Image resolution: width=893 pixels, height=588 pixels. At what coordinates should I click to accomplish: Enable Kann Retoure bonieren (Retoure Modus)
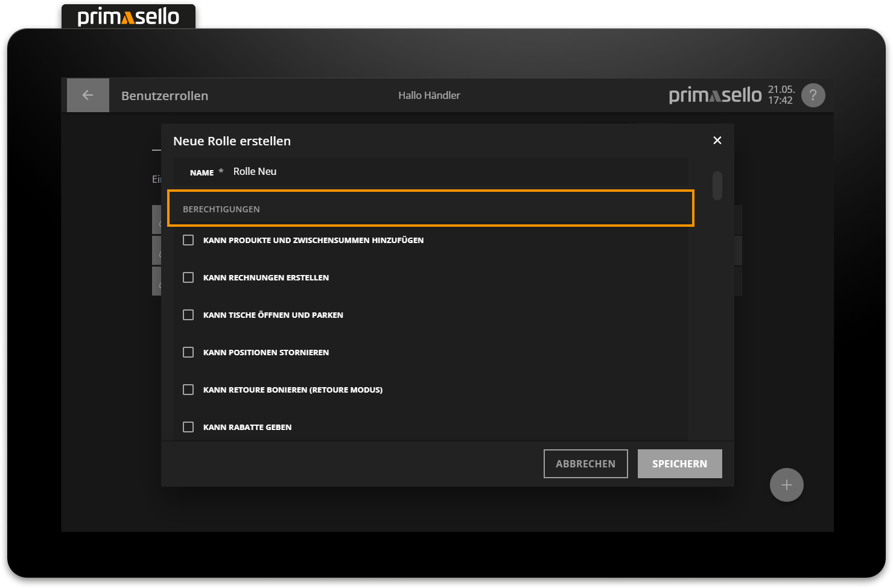point(188,390)
